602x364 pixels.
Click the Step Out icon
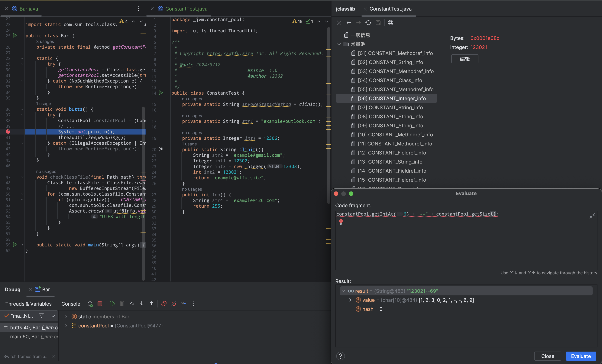point(151,304)
